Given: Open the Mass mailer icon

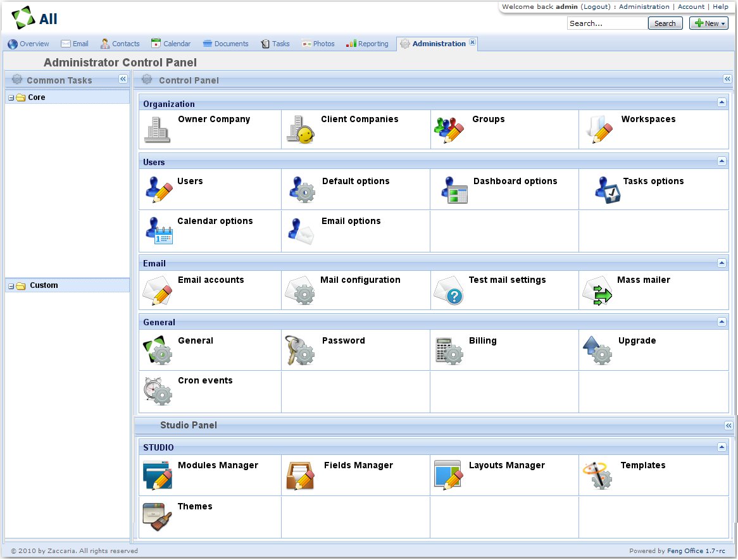Looking at the screenshot, I should coord(597,291).
